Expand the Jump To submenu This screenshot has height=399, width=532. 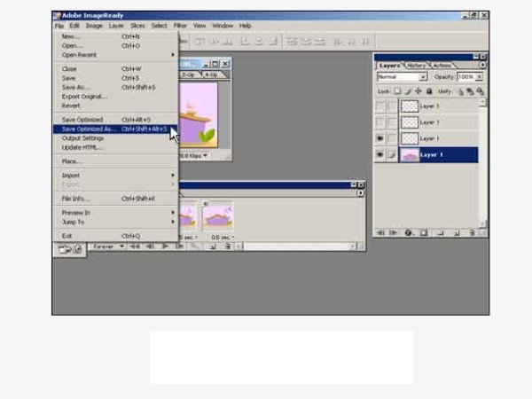(115, 222)
